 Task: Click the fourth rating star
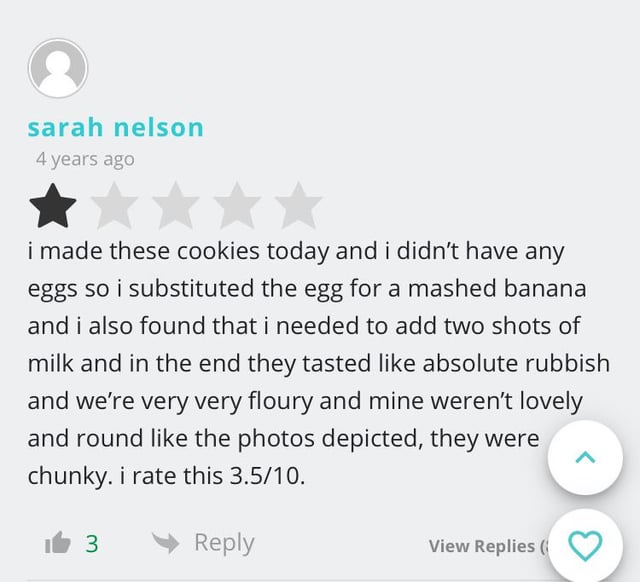coord(237,206)
